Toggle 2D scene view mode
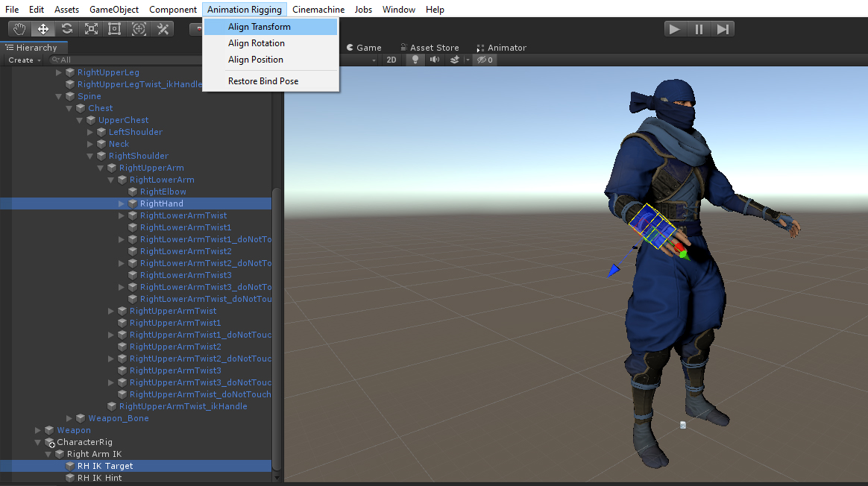This screenshot has height=486, width=868. 391,60
